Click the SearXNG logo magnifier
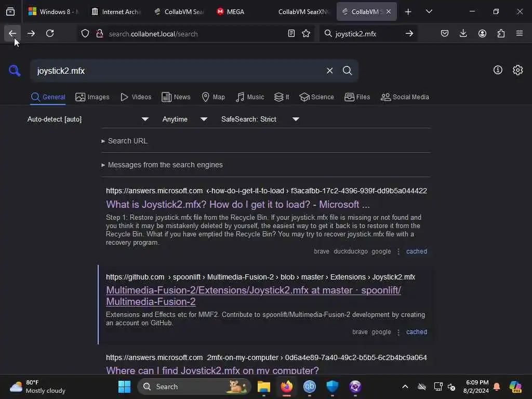 (x=15, y=71)
